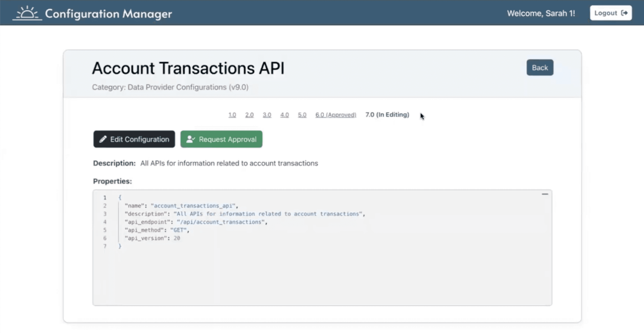Select the 7.0 In Editing version
The width and height of the screenshot is (644, 333).
(x=387, y=115)
